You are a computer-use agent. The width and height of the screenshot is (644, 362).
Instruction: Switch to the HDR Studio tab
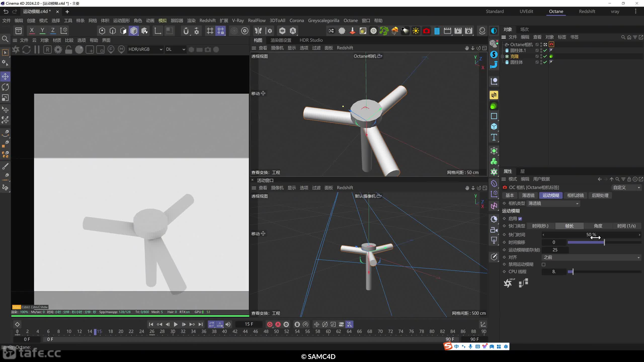coord(311,40)
